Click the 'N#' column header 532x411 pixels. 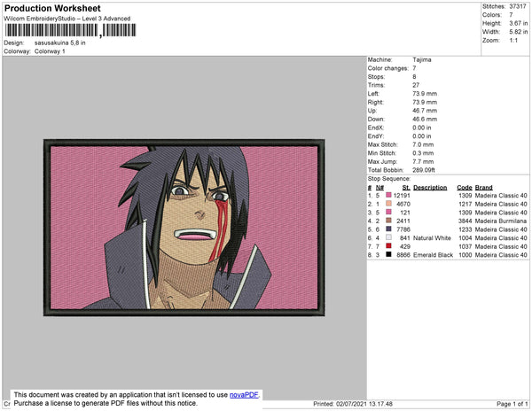379,188
